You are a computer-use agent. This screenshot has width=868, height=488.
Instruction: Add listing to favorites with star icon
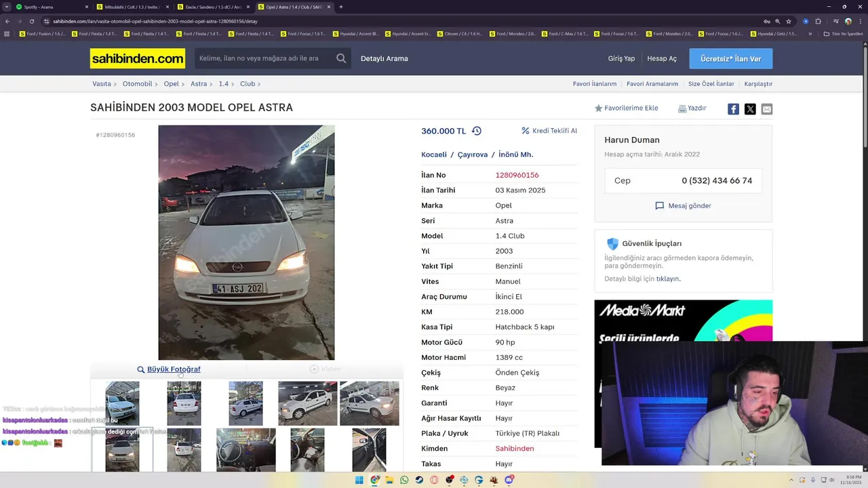[598, 108]
